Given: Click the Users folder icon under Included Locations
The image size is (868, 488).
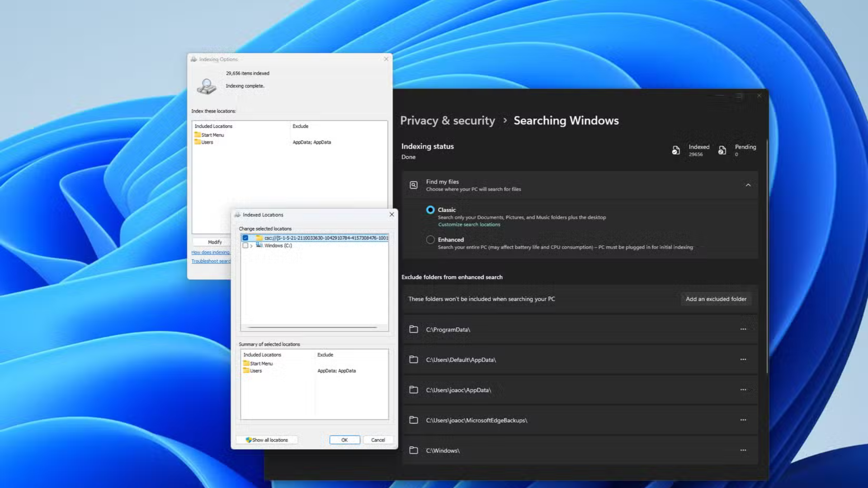Looking at the screenshot, I should (198, 142).
